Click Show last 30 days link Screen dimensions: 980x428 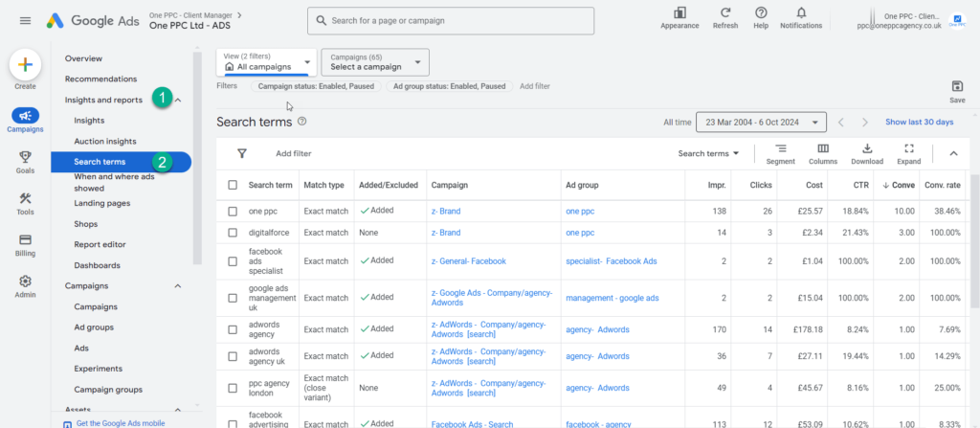(x=920, y=122)
